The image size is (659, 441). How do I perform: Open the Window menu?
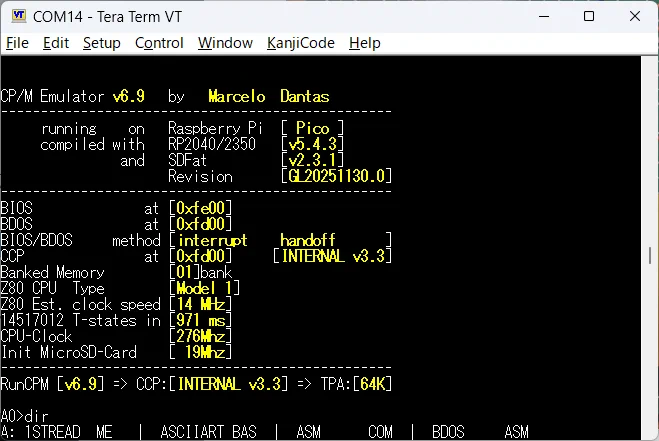[225, 43]
